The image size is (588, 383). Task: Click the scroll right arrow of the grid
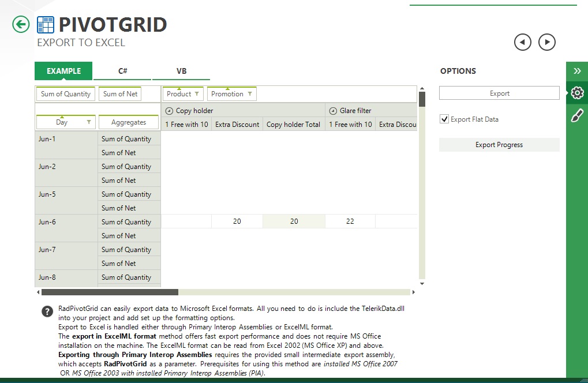click(414, 292)
